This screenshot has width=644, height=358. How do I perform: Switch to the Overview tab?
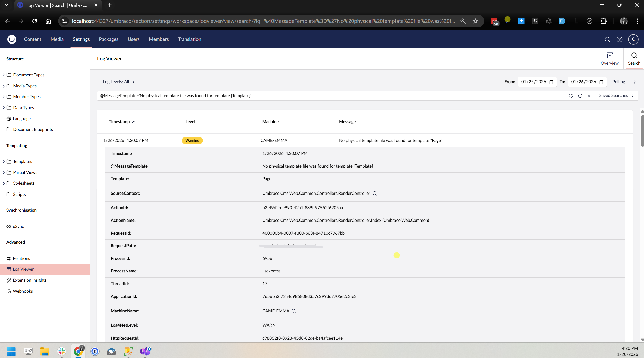coord(609,59)
